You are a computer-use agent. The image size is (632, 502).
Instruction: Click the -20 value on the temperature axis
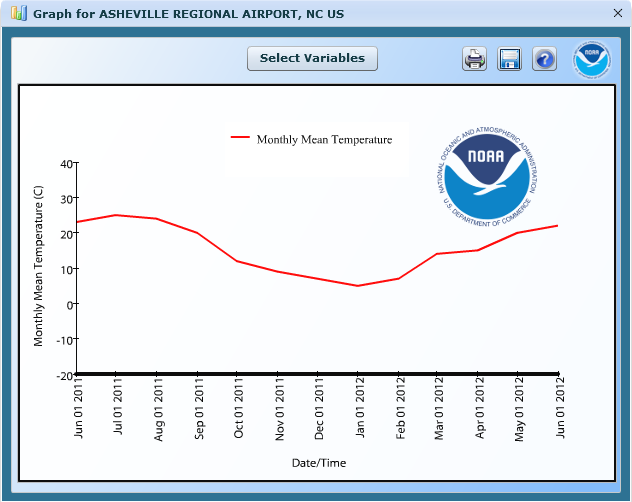[65, 376]
